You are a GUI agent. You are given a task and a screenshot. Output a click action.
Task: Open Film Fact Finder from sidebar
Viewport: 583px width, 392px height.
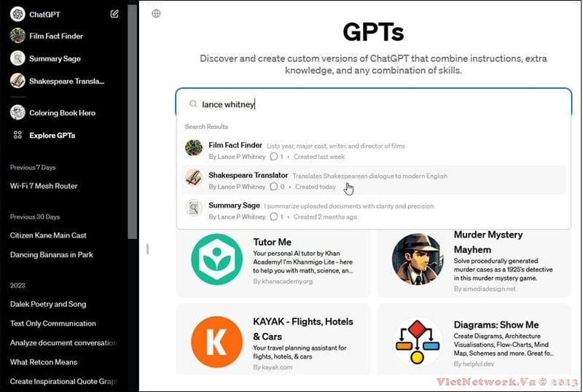(55, 36)
